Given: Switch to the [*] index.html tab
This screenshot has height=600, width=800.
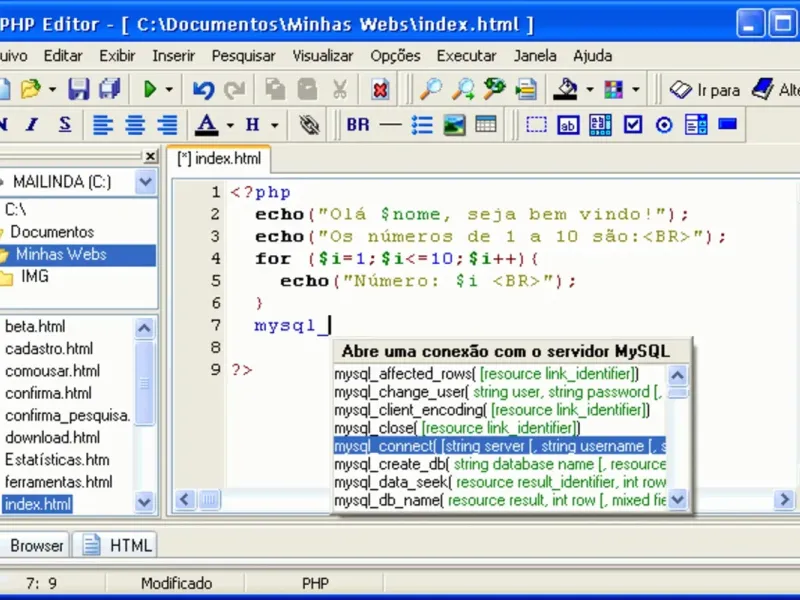Looking at the screenshot, I should tap(219, 159).
